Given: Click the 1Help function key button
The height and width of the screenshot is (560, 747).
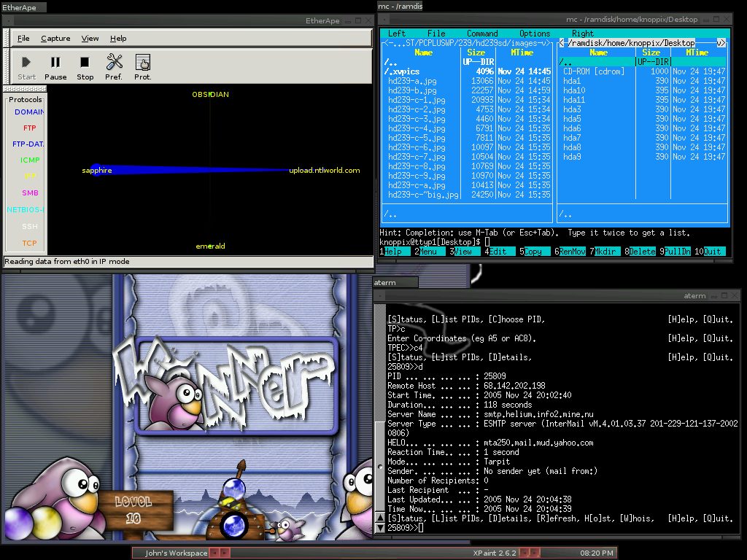Looking at the screenshot, I should click(x=393, y=252).
